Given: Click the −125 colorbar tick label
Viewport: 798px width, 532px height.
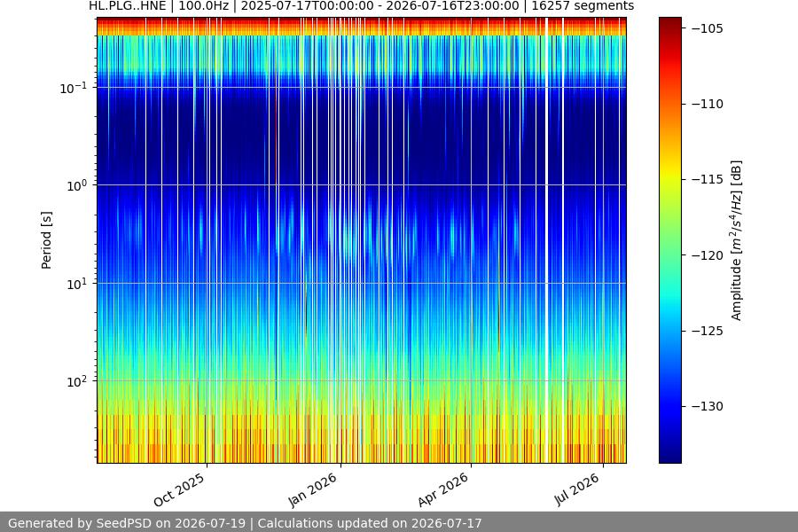Looking at the screenshot, I should pyautogui.click(x=707, y=331).
